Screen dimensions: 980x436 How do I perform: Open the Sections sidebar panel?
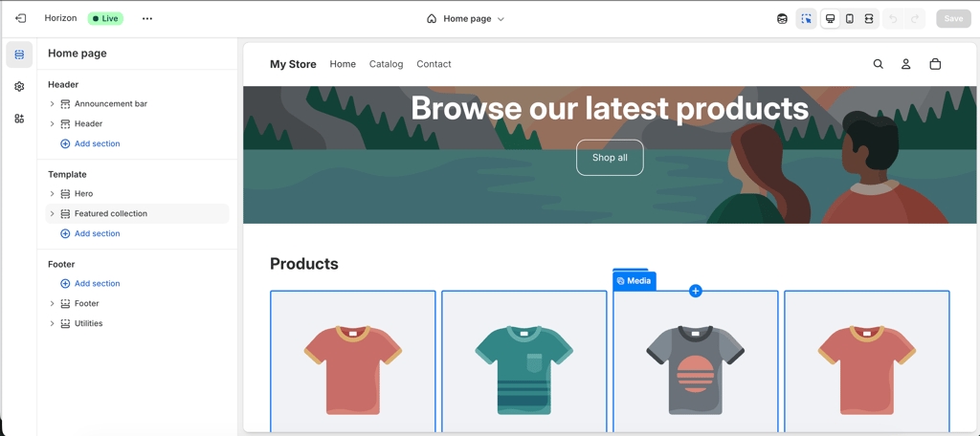coord(19,54)
